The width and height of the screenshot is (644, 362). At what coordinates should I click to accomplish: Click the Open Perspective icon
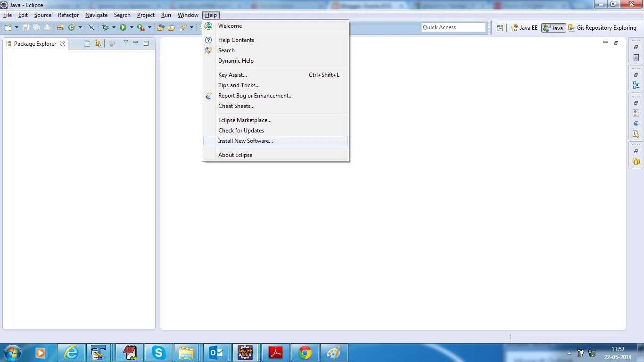[500, 28]
